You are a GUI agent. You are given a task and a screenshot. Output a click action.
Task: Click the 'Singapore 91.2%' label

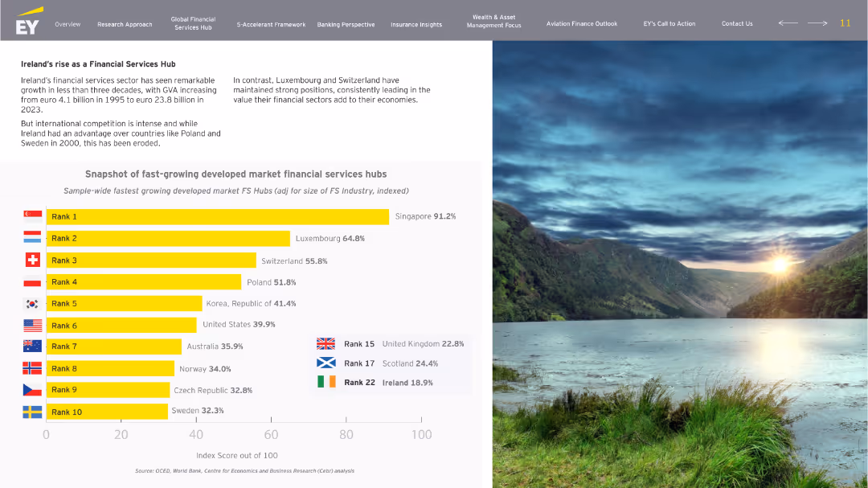(x=425, y=216)
